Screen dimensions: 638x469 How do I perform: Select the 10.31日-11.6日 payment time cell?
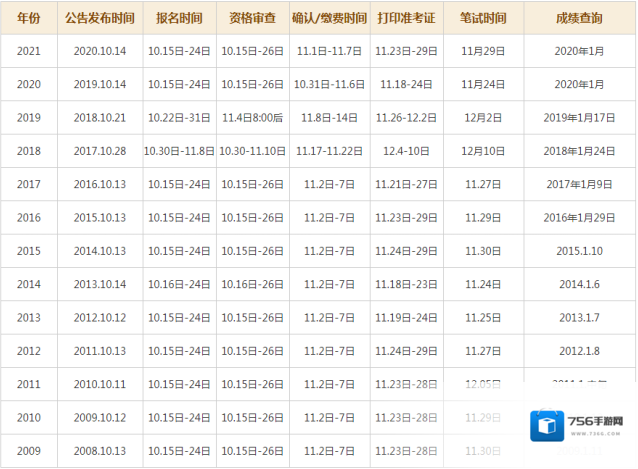pos(329,85)
